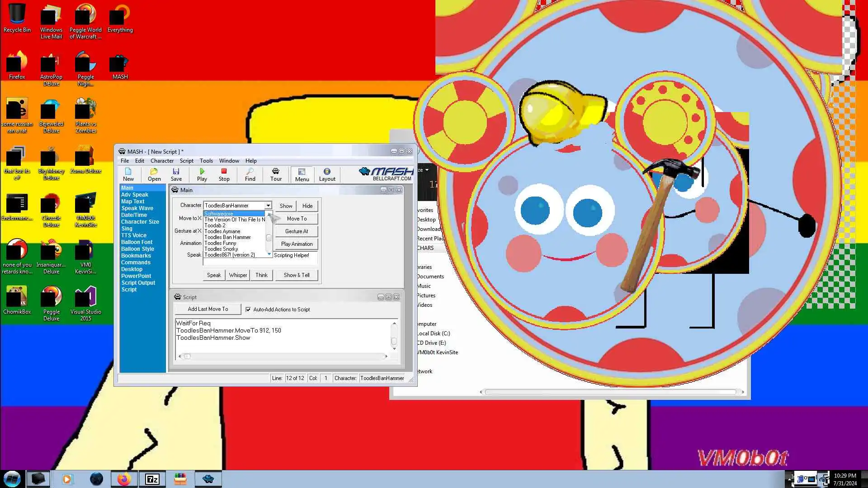Click the Open toolbar icon
Screen dimensions: 868x488
click(x=154, y=174)
